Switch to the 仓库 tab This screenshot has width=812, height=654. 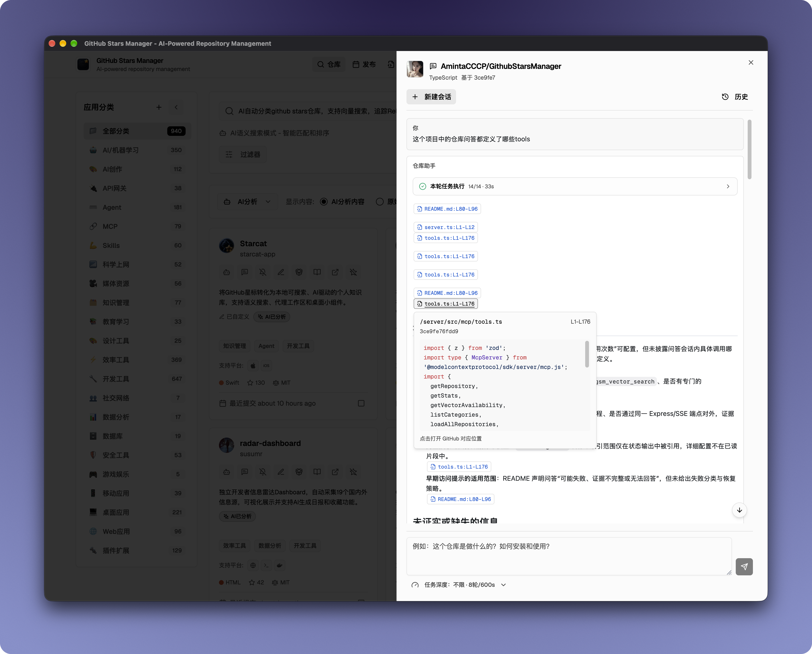tap(329, 64)
